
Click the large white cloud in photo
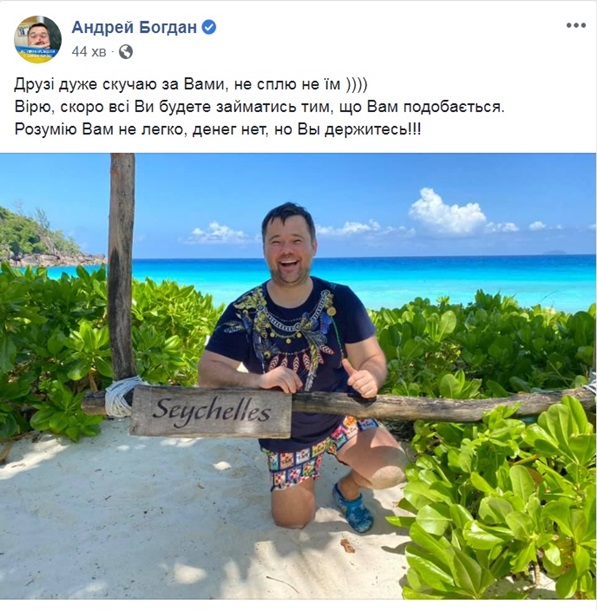(446, 212)
